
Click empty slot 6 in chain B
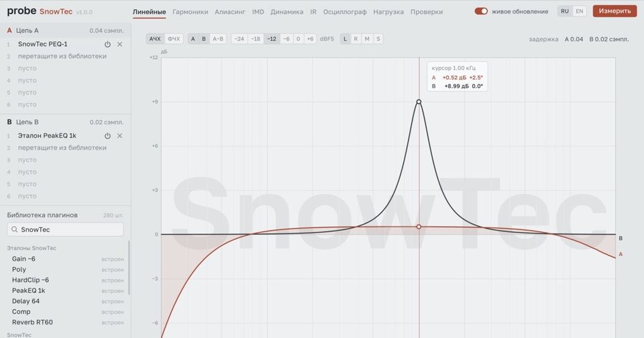coord(27,196)
